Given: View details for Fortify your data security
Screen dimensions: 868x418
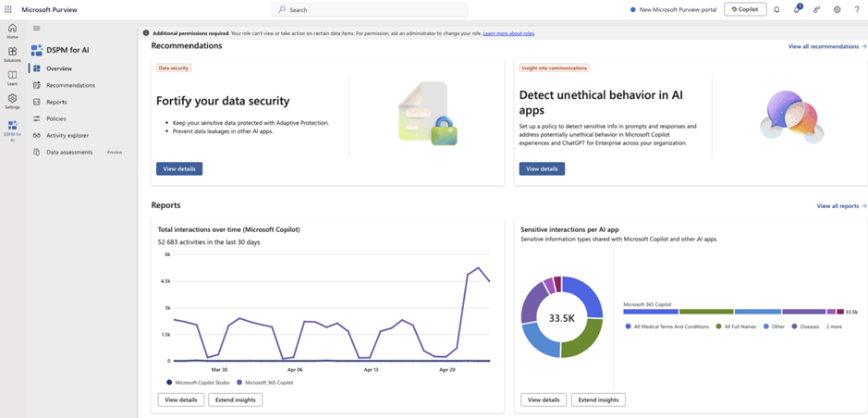Looking at the screenshot, I should click(179, 169).
